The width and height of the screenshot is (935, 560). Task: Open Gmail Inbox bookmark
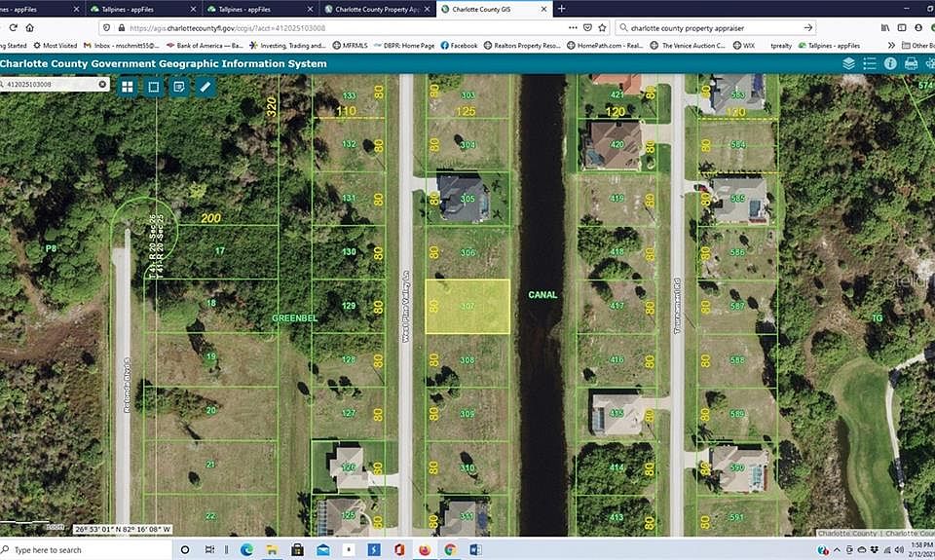point(121,46)
